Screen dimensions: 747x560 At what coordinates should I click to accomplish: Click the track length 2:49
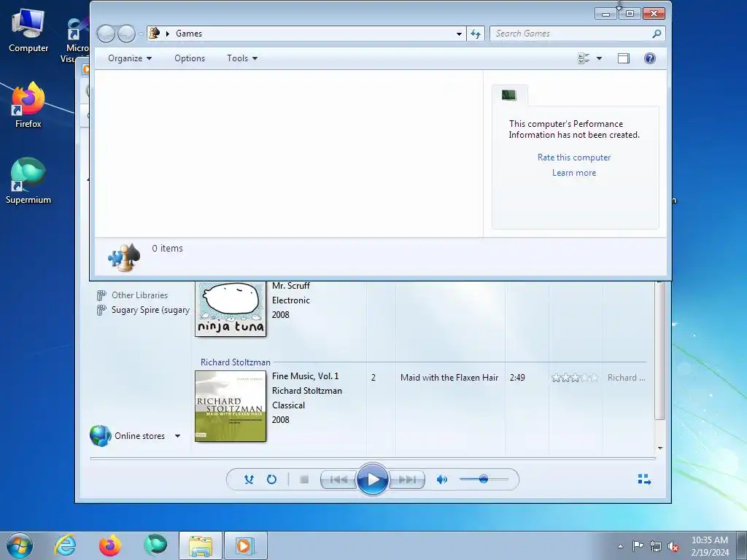pyautogui.click(x=517, y=378)
